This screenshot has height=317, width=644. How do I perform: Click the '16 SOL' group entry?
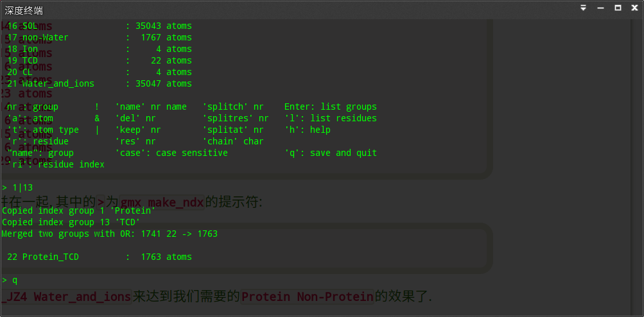pos(99,26)
